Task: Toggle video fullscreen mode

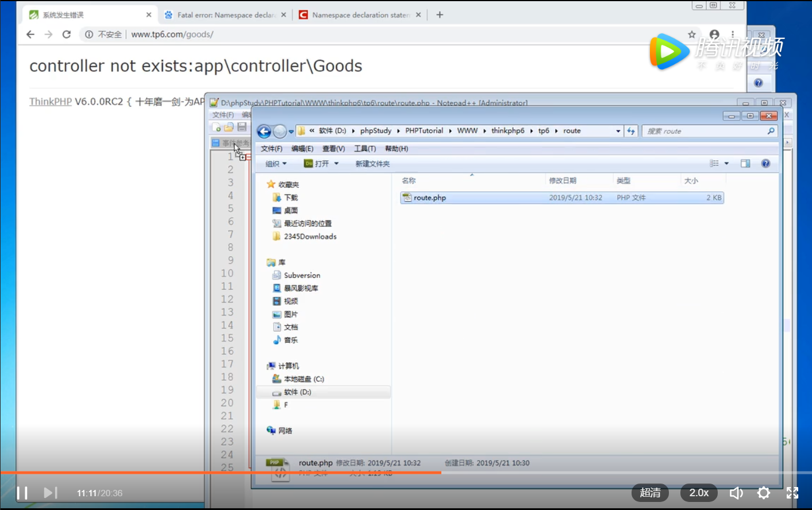Action: coord(792,493)
